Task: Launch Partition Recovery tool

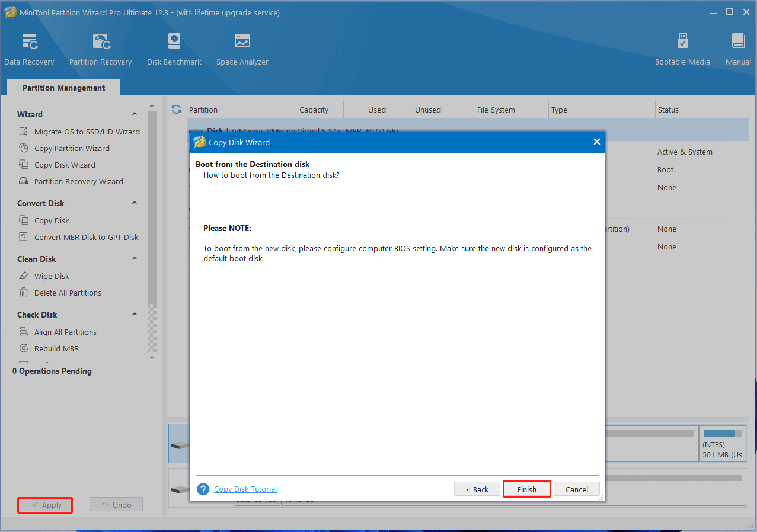Action: 100,49
